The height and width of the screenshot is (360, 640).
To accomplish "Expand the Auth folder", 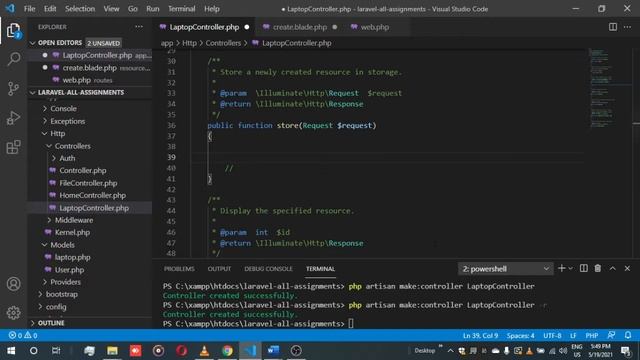I will click(67, 158).
